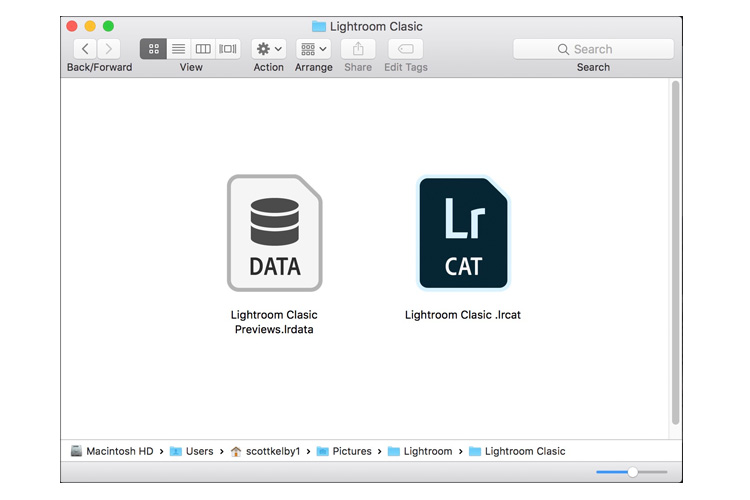Go forward with the right arrow button
Screen dimensions: 750x500
pyautogui.click(x=109, y=49)
